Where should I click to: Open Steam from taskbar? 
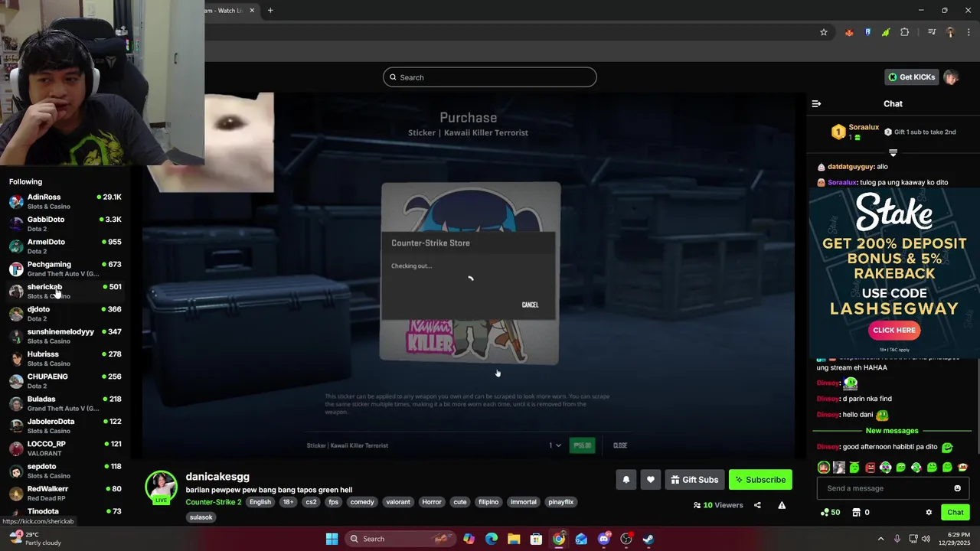pyautogui.click(x=648, y=539)
